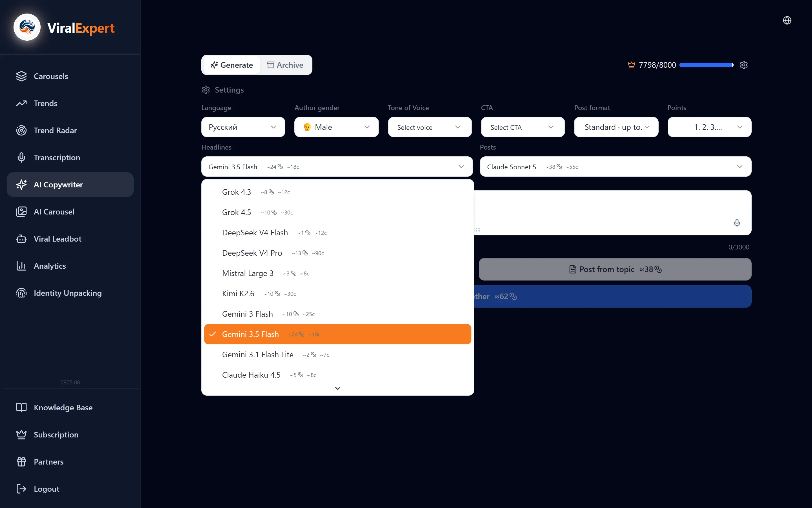Screen dimensions: 812x508
Task: Click the microphone icon in topic field
Action: (736, 223)
